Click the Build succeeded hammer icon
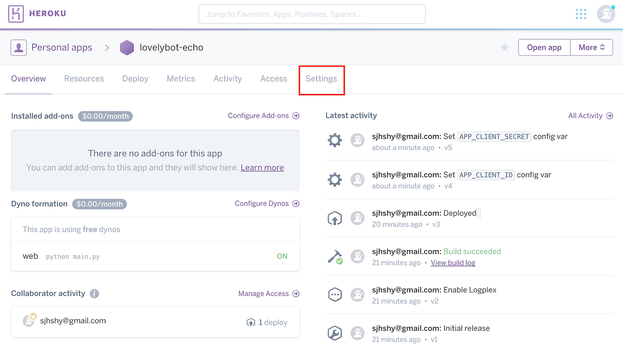623x364 pixels. tap(335, 257)
